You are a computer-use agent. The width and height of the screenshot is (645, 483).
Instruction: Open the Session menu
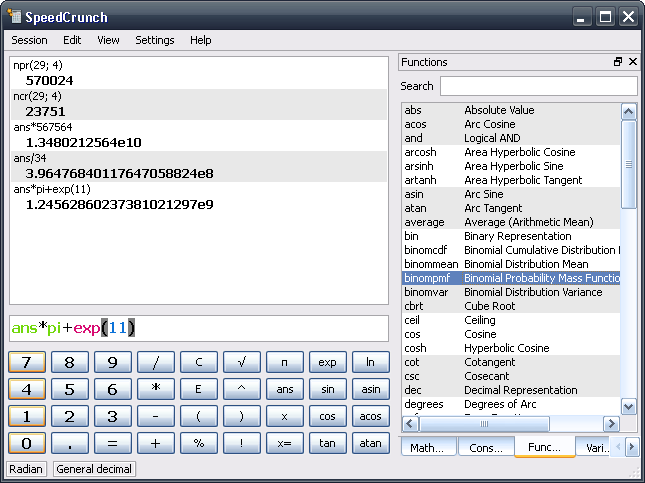tap(29, 40)
